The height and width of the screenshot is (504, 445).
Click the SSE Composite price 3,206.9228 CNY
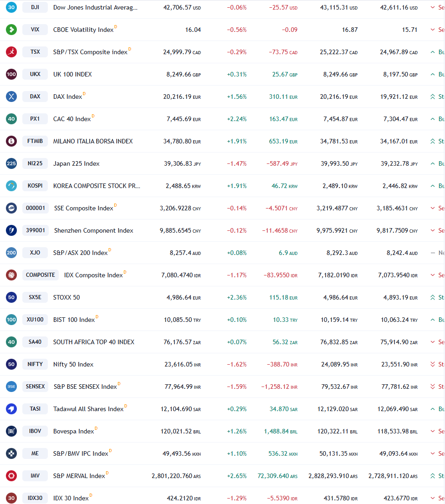180,208
